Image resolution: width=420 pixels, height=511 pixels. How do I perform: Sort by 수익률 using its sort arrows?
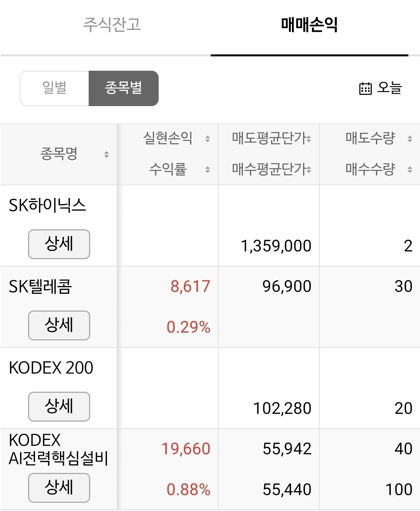click(208, 169)
